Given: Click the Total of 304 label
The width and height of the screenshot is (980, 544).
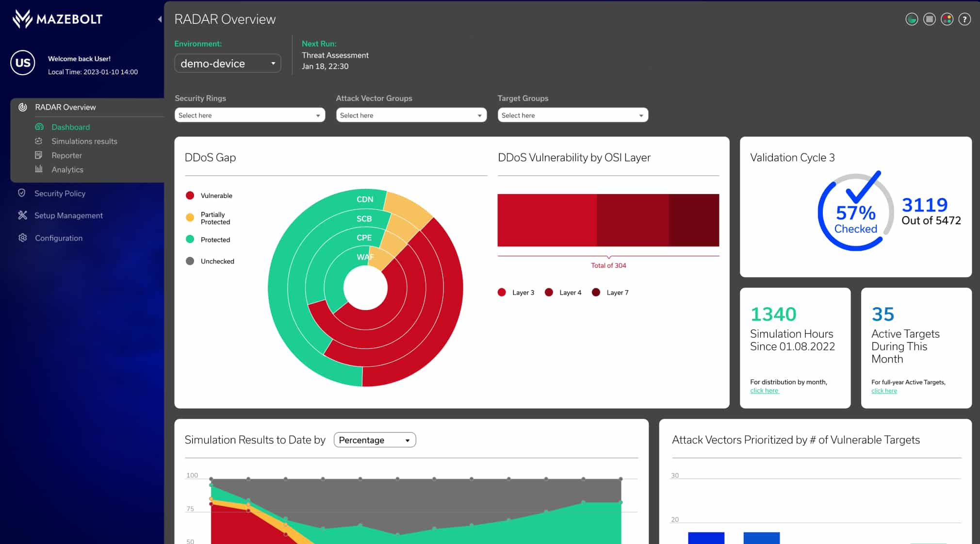Looking at the screenshot, I should click(608, 265).
